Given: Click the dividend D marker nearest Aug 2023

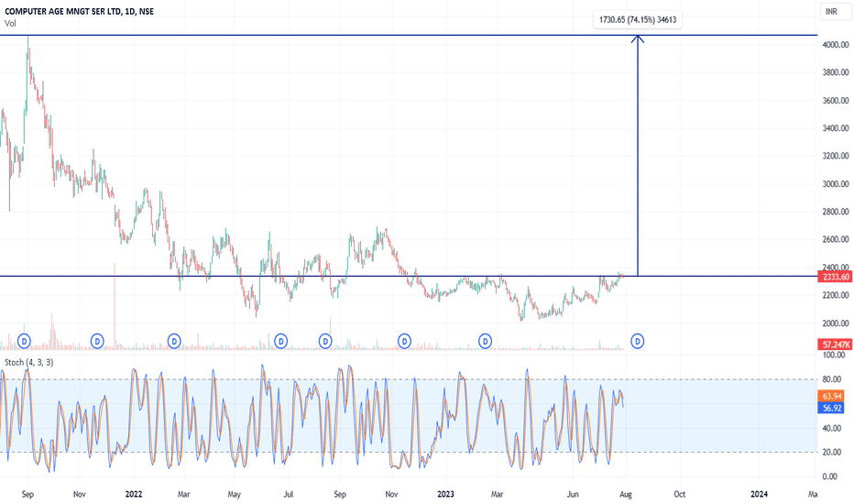Looking at the screenshot, I should click(x=637, y=342).
